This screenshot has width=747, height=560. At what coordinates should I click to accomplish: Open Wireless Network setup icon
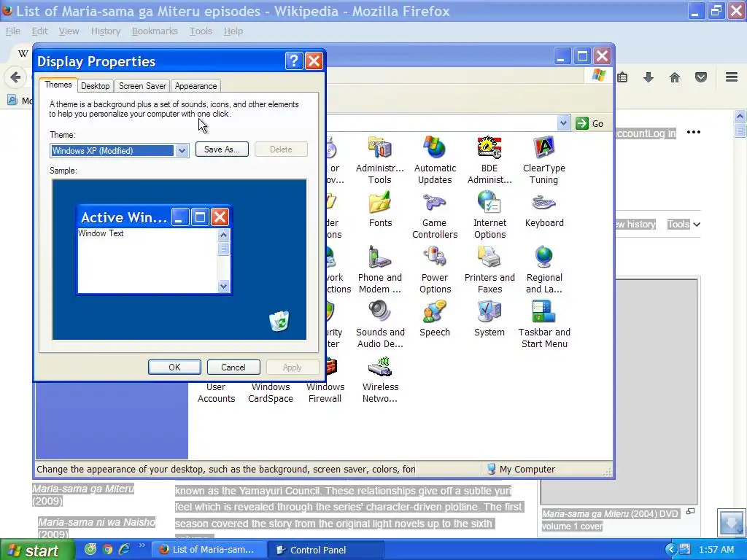coord(379,379)
